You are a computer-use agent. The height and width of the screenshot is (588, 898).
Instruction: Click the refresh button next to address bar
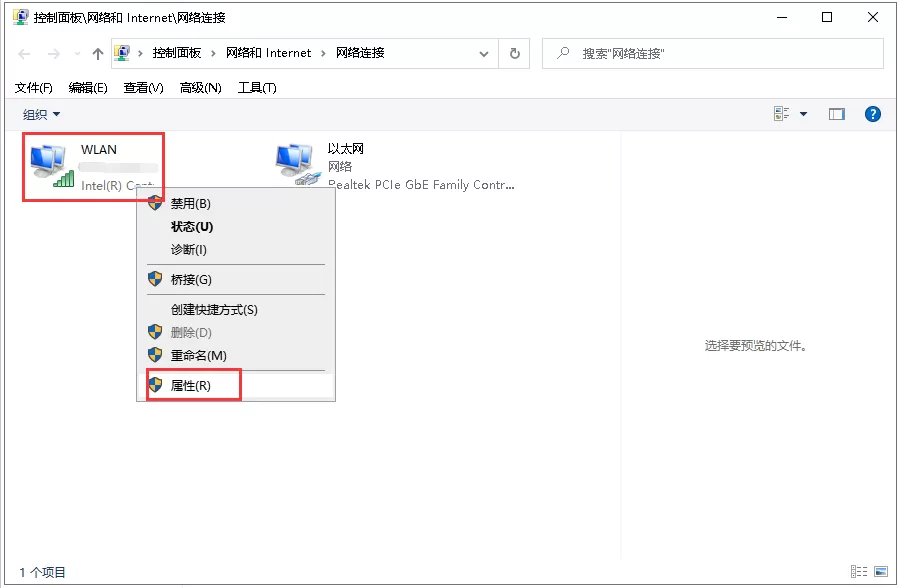tap(514, 52)
